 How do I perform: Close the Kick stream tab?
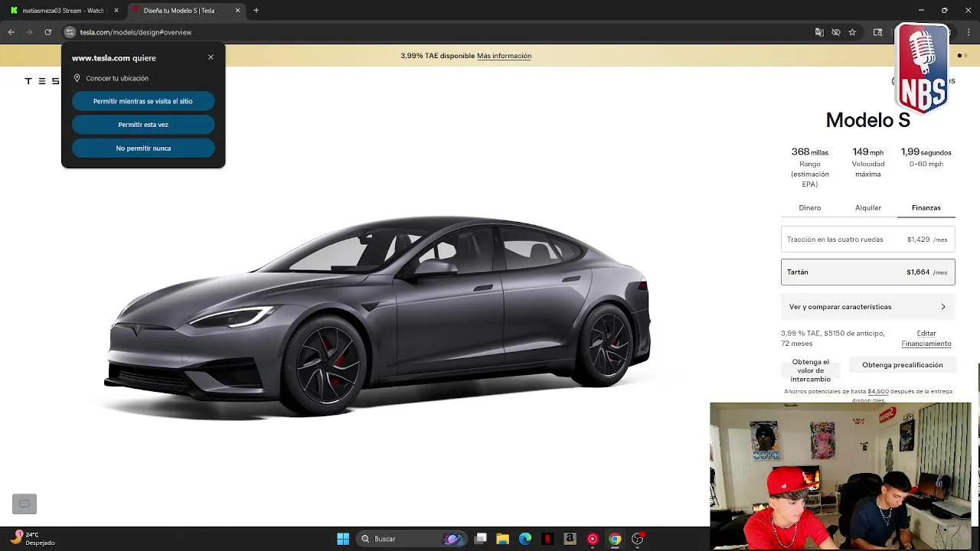click(x=116, y=11)
